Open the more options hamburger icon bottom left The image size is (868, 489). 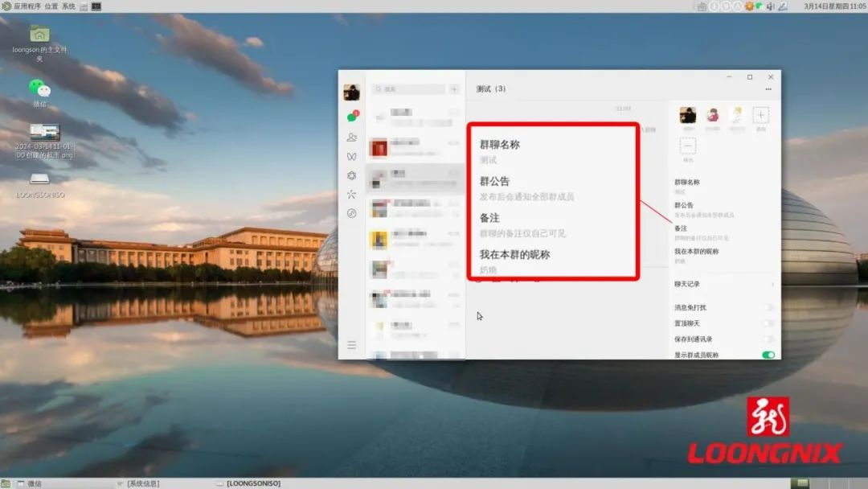click(351, 345)
